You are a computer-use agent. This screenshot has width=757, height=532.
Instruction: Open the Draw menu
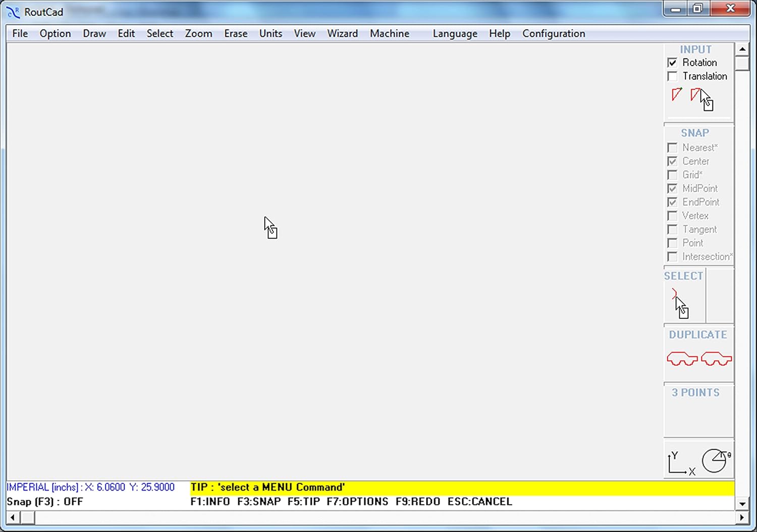pos(94,33)
